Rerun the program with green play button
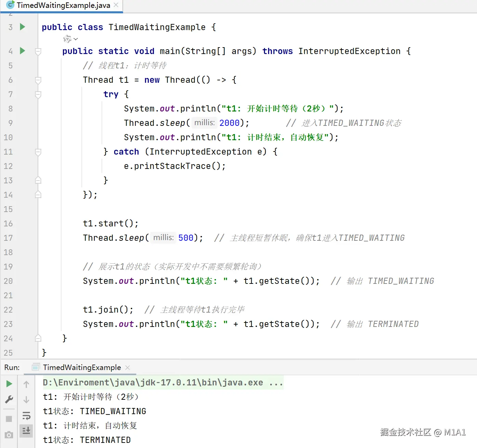The width and height of the screenshot is (477, 448). click(x=9, y=384)
